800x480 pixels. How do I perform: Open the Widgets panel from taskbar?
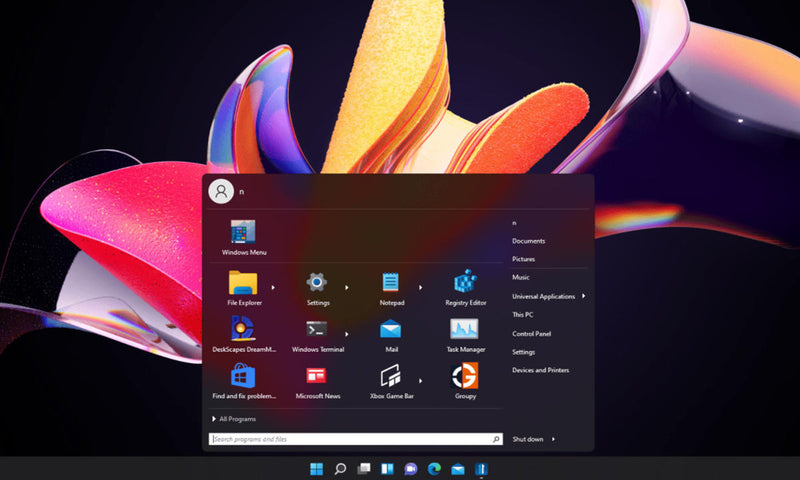[387, 469]
